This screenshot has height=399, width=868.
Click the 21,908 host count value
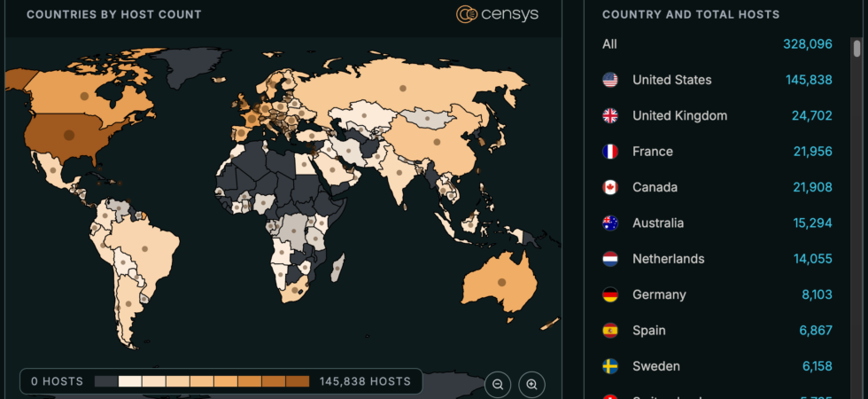tap(813, 187)
